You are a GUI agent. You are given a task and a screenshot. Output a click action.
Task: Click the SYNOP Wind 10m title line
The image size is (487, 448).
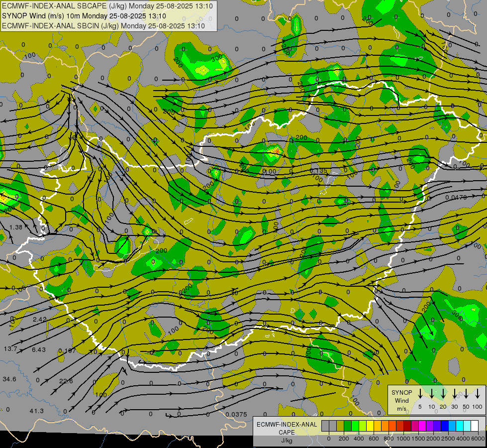84,16
